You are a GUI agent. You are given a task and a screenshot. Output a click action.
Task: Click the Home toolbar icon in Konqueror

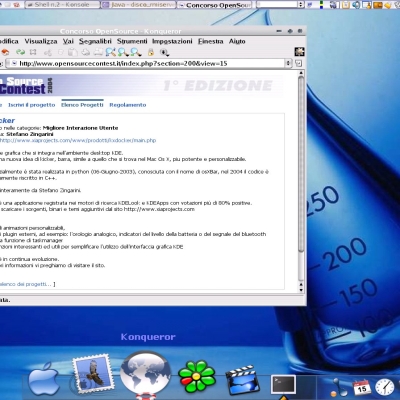pos(5,52)
